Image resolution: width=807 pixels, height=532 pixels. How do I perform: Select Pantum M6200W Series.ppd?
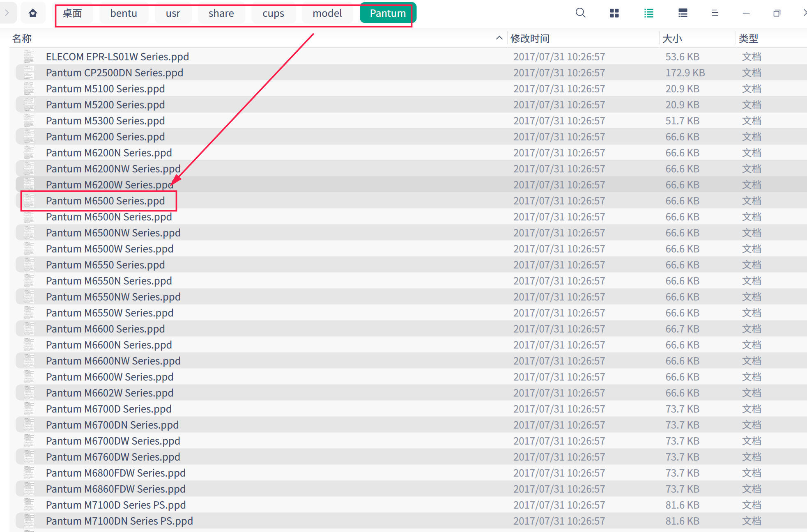pyautogui.click(x=110, y=185)
